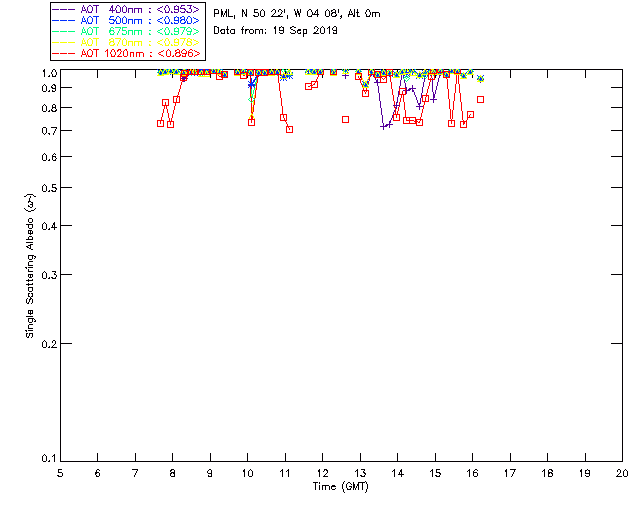Click the y-axis tick label 0.5
The width and height of the screenshot is (640, 512).
49,188
